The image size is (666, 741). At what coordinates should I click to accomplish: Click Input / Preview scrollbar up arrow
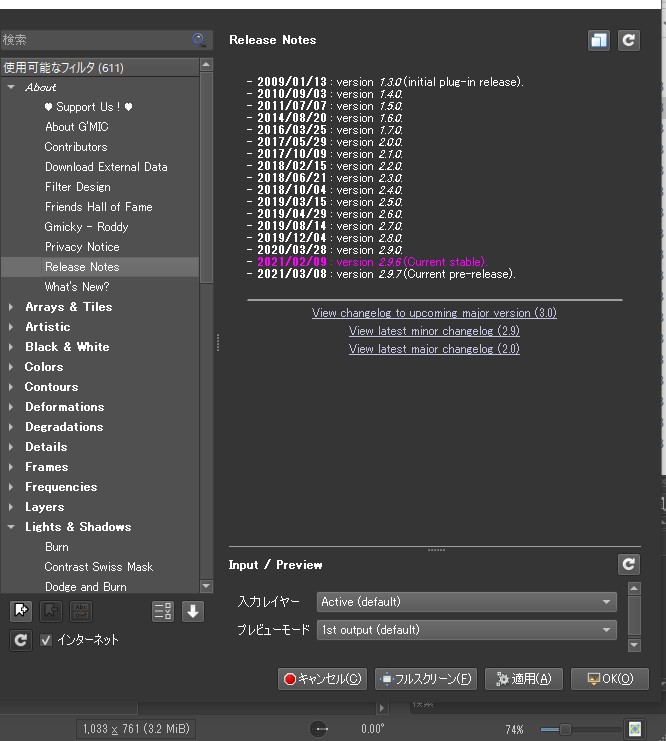pos(634,588)
